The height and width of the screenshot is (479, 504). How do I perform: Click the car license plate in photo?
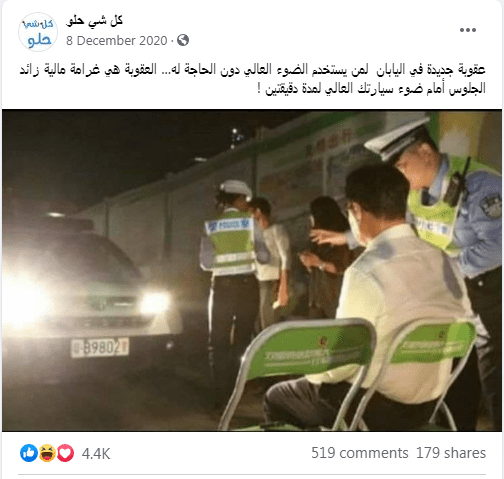tap(100, 347)
